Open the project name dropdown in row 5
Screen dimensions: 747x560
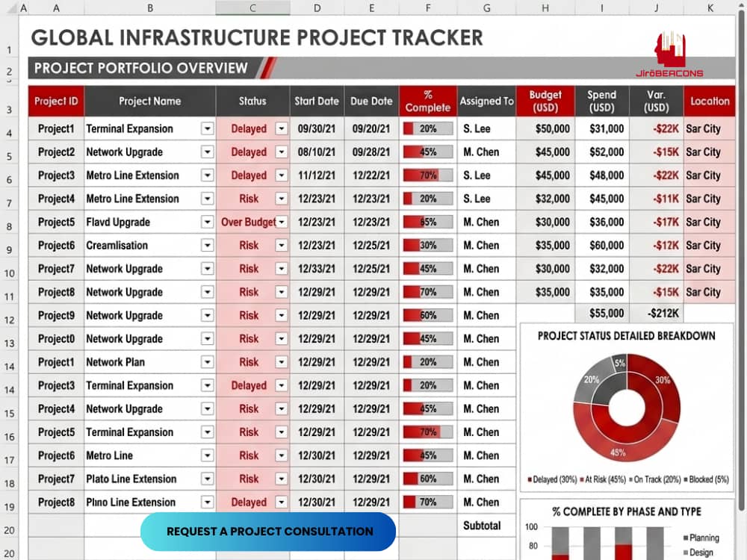click(207, 152)
